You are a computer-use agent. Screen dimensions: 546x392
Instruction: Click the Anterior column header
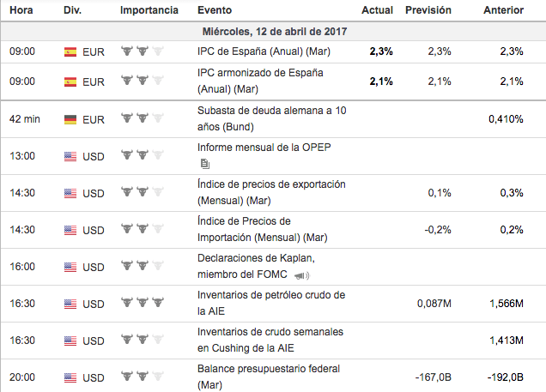click(x=504, y=10)
